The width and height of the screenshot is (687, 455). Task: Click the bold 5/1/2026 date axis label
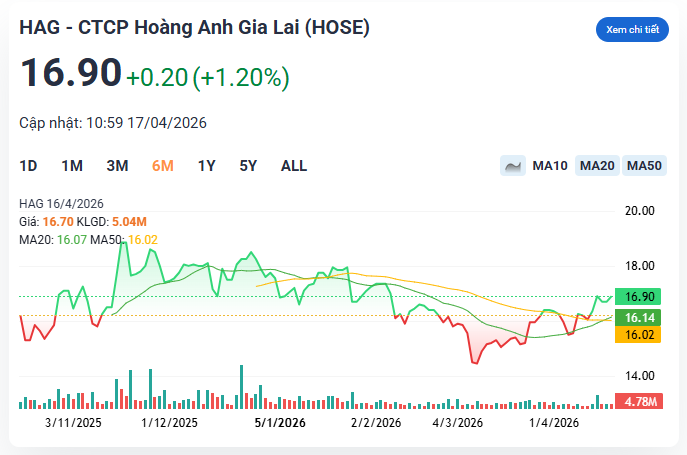pyautogui.click(x=280, y=423)
